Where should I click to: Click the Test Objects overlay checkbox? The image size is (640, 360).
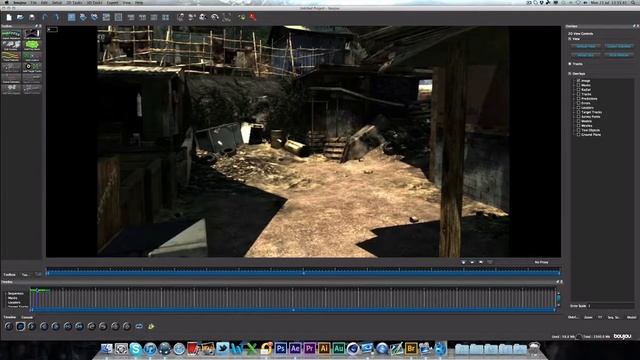[578, 130]
